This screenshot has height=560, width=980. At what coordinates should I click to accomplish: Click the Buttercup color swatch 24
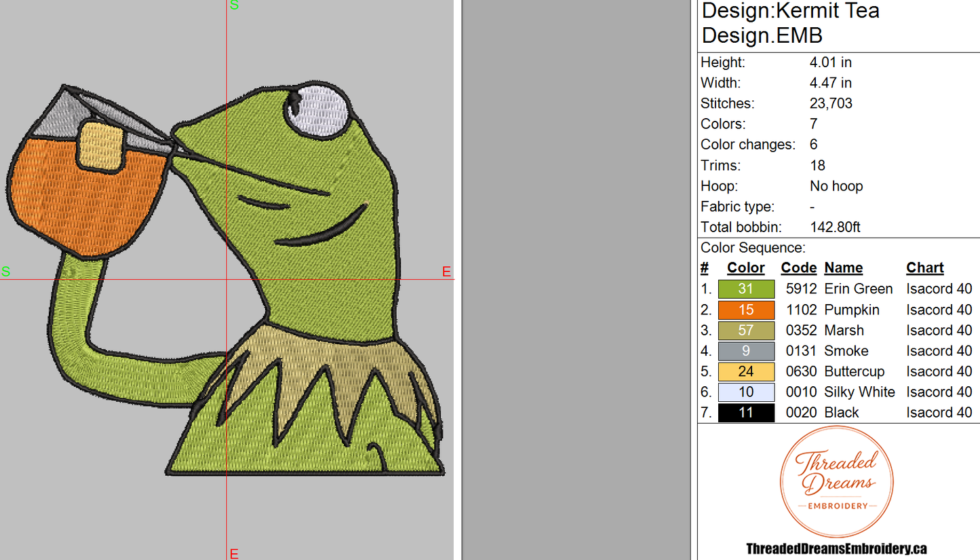pyautogui.click(x=746, y=372)
